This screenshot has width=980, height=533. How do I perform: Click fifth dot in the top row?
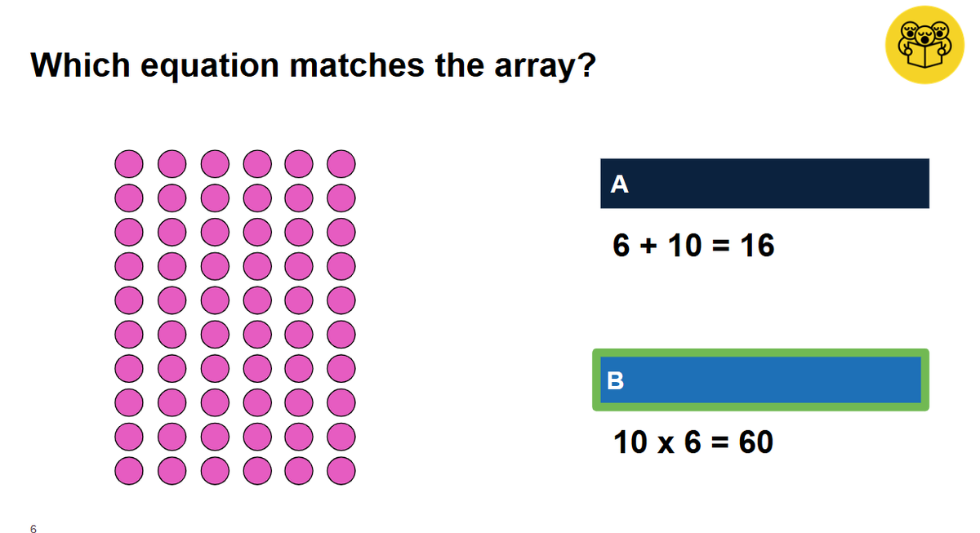[x=299, y=164]
